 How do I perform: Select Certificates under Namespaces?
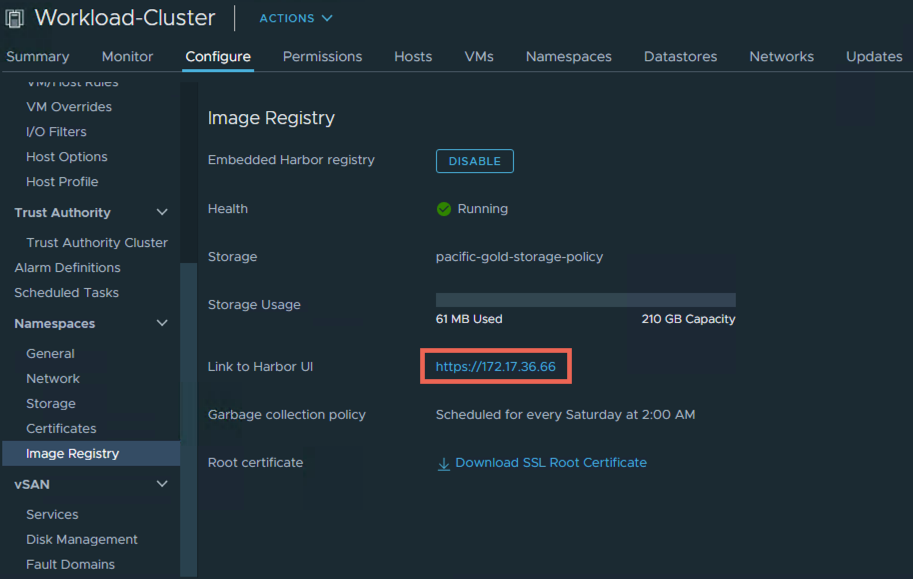click(62, 428)
